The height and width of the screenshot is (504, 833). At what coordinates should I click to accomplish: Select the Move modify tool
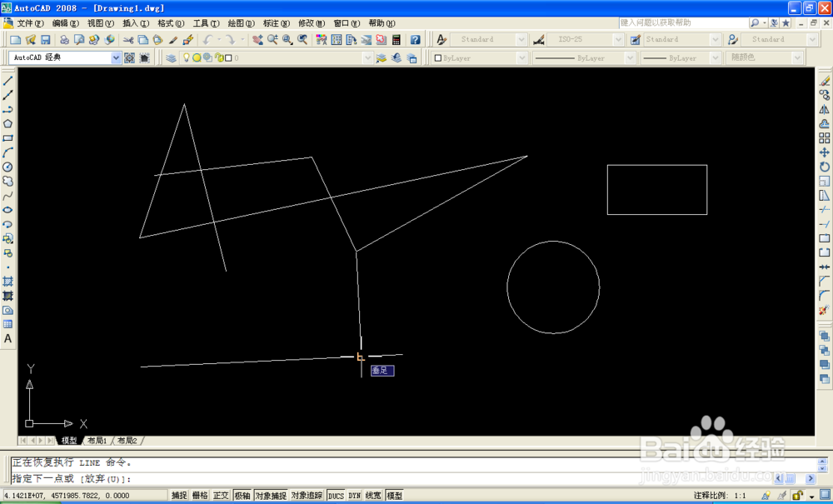point(825,153)
